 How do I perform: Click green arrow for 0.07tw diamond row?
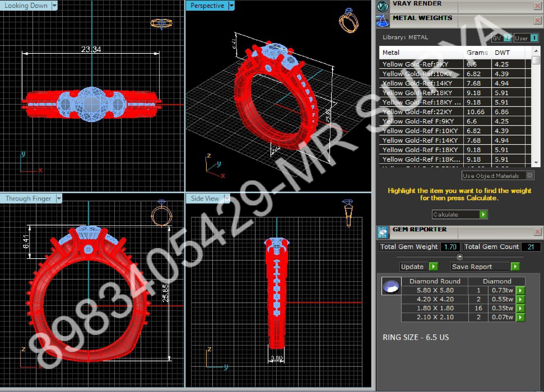click(520, 317)
